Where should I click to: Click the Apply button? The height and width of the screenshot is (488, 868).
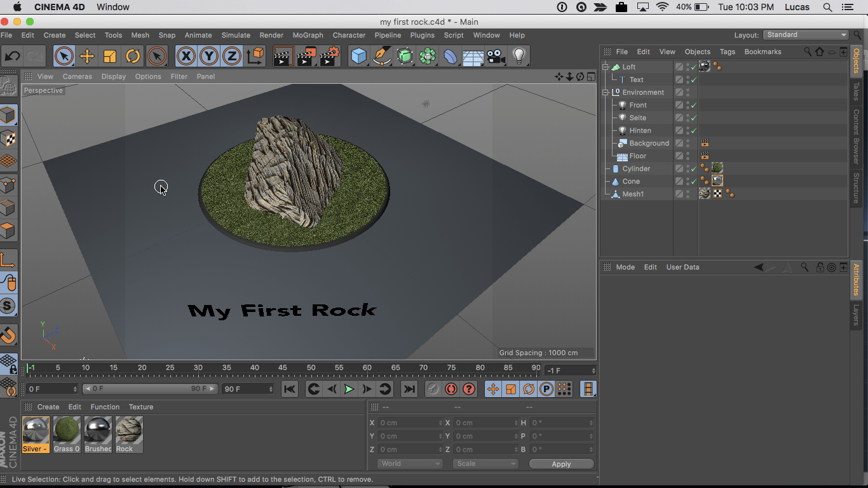pyautogui.click(x=561, y=464)
